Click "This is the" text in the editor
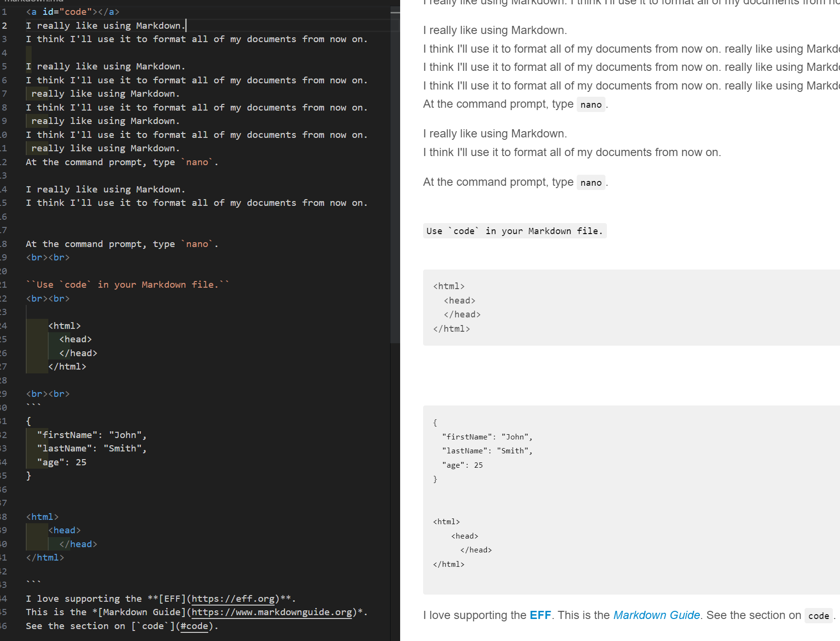 (x=56, y=612)
